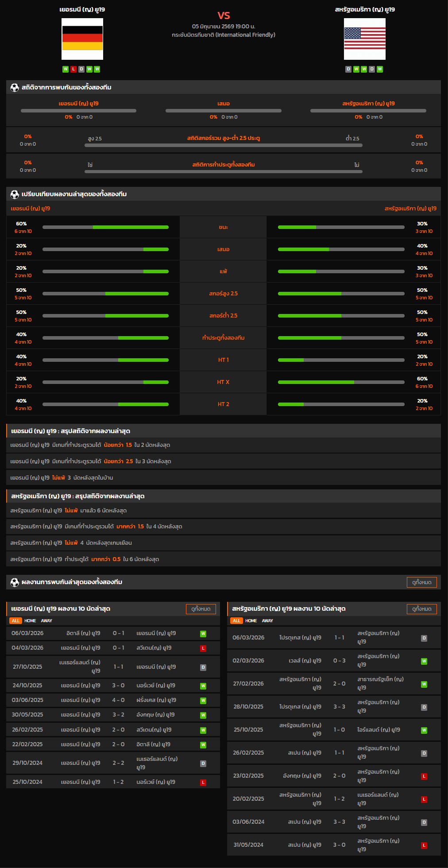Click W result badge for 30/05/2025 Germany match

203,715
